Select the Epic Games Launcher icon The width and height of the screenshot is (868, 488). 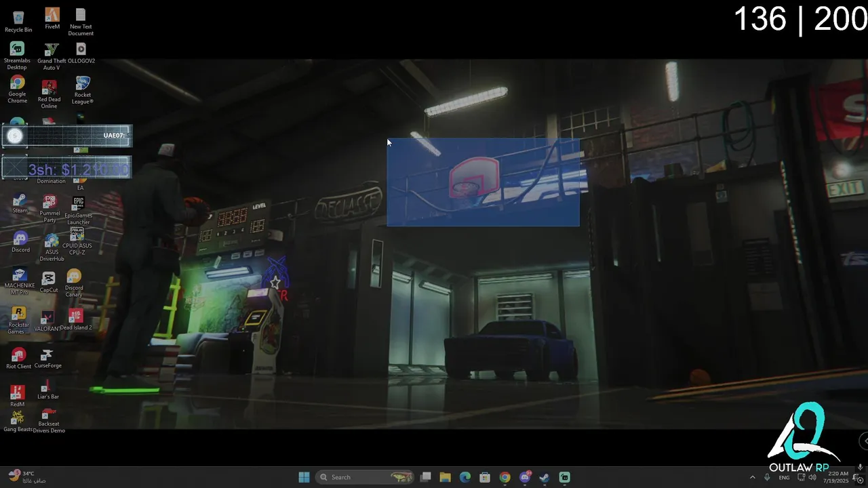[x=79, y=211]
